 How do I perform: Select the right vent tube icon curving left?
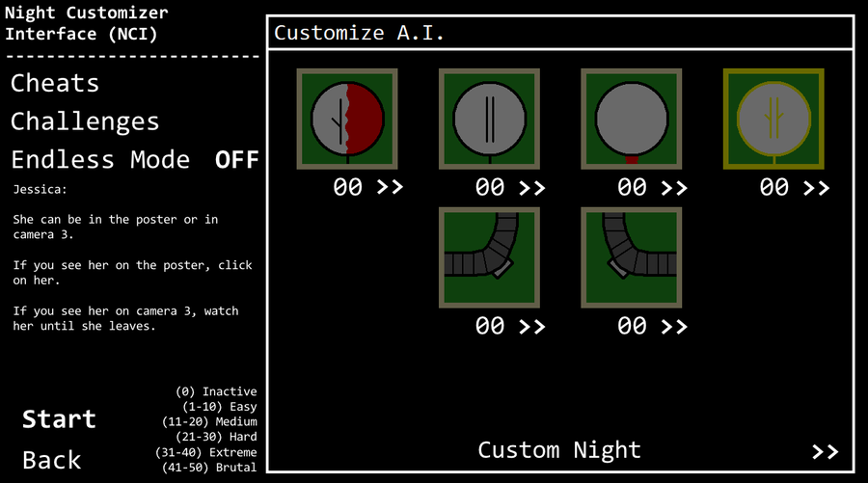click(632, 257)
